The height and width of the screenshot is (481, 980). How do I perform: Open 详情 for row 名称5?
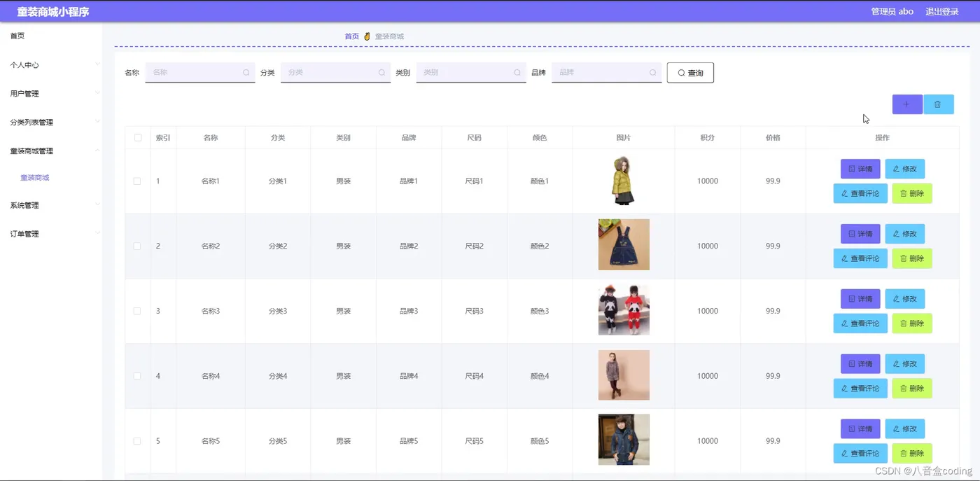point(860,428)
